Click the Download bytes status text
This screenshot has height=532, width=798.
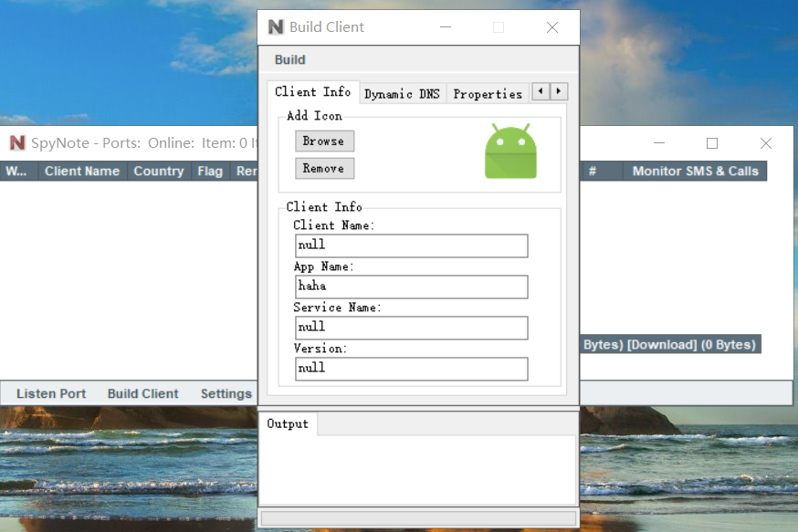(x=692, y=344)
